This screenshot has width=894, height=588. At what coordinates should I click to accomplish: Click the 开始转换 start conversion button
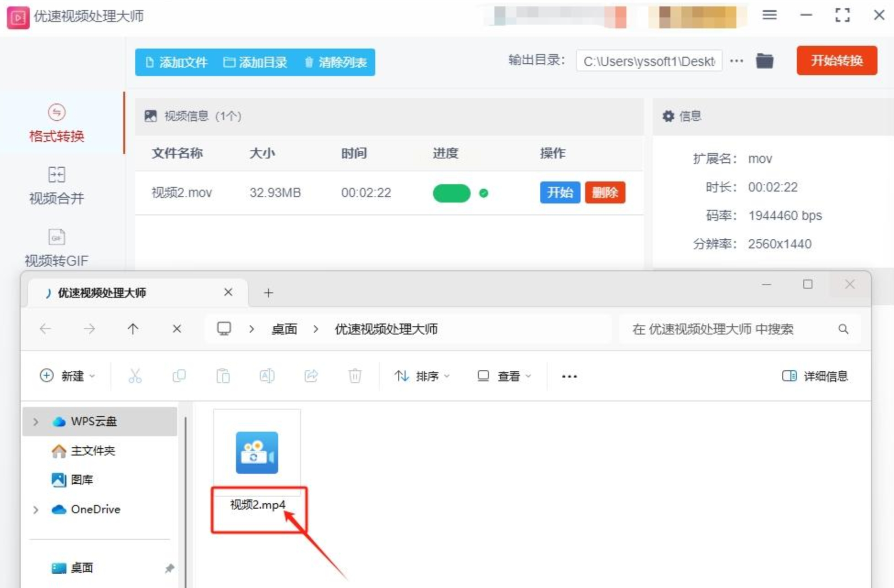click(x=836, y=60)
